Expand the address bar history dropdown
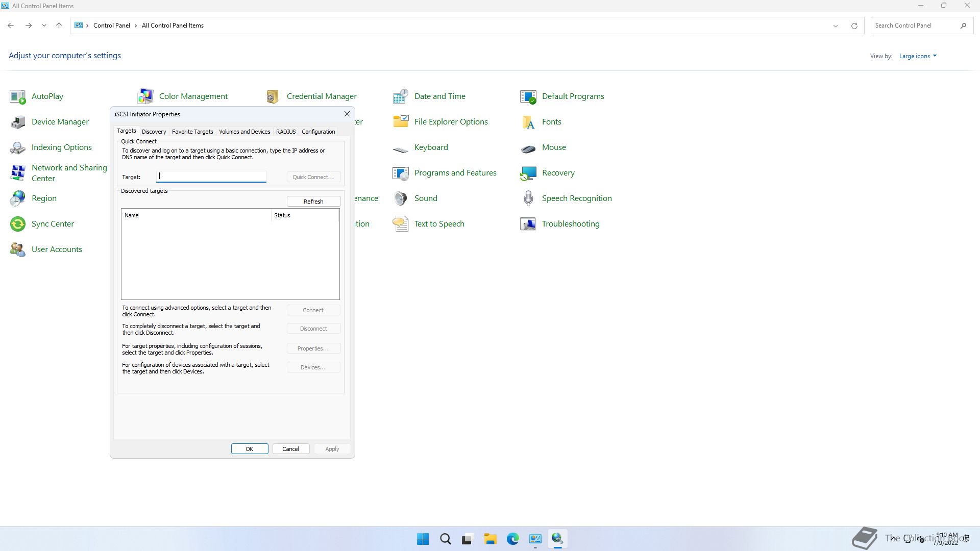 (836, 26)
